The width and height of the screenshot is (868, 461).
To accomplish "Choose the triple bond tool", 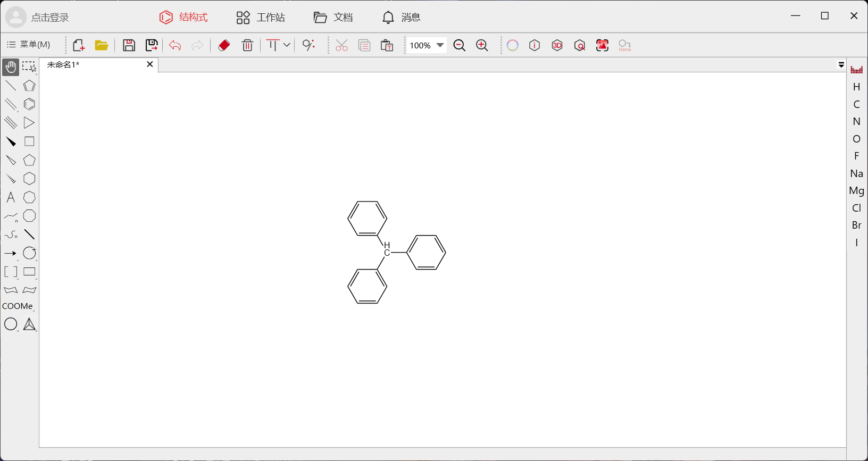I will (11, 123).
